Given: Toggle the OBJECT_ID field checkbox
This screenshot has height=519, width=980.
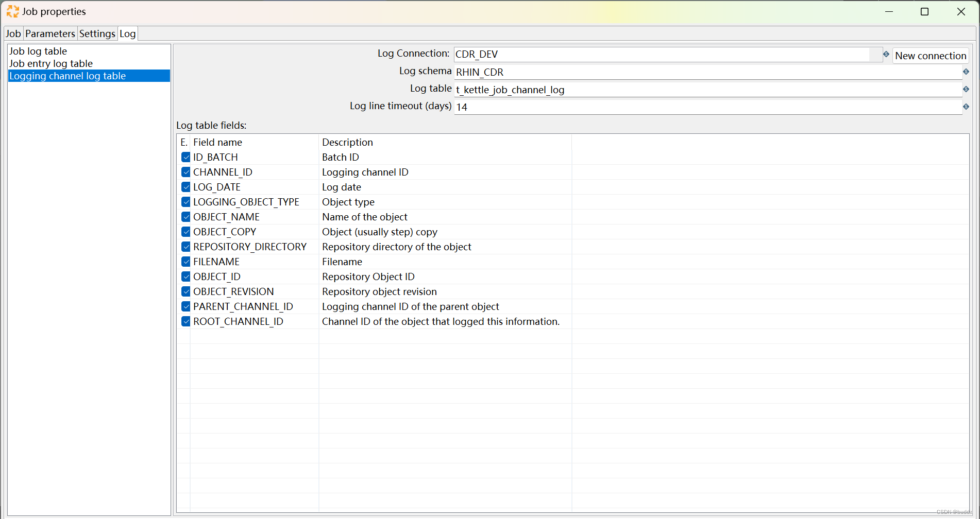Looking at the screenshot, I should tap(186, 276).
